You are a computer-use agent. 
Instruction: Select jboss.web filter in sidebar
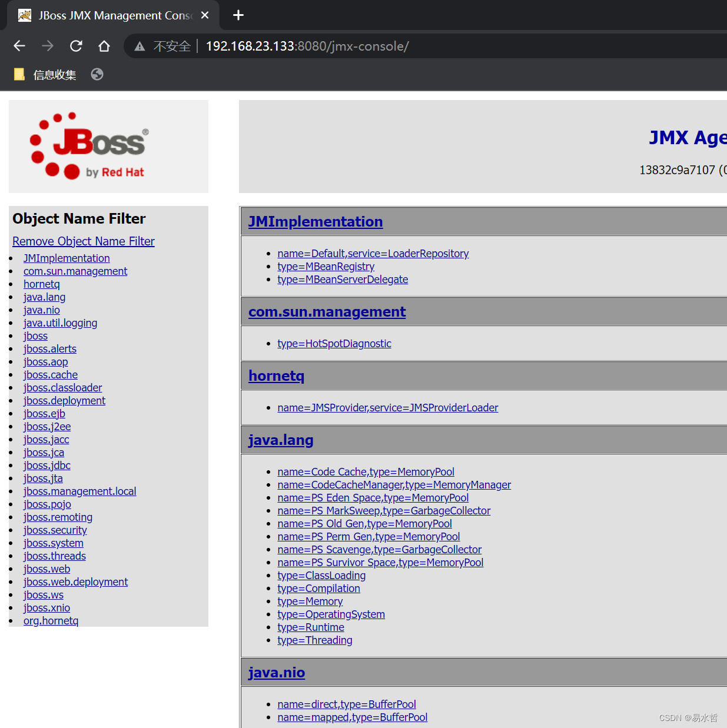(47, 569)
